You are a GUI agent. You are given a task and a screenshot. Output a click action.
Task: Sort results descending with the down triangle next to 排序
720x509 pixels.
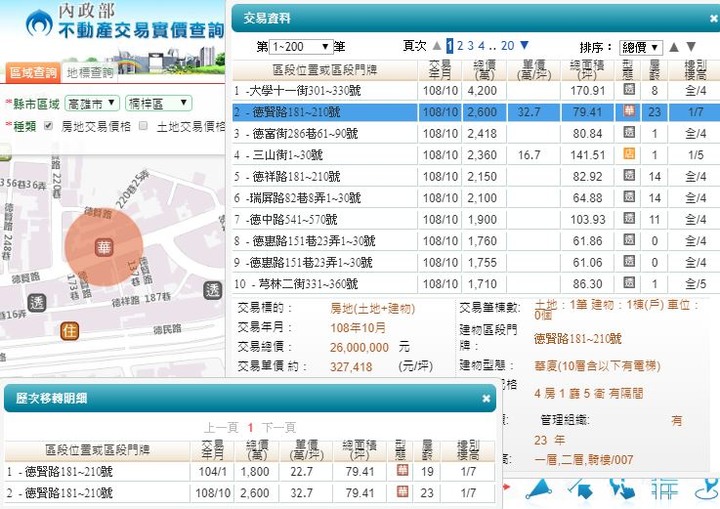coord(691,47)
